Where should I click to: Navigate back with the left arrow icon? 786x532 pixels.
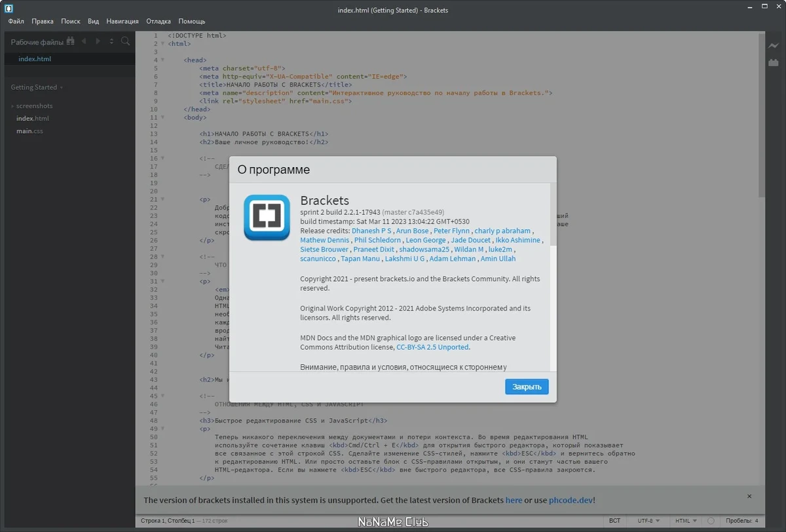point(84,41)
